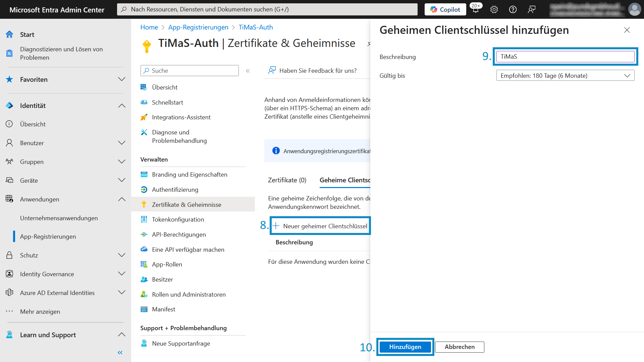The height and width of the screenshot is (362, 644).
Task: Click the Authentifizierung icon
Action: [144, 190]
